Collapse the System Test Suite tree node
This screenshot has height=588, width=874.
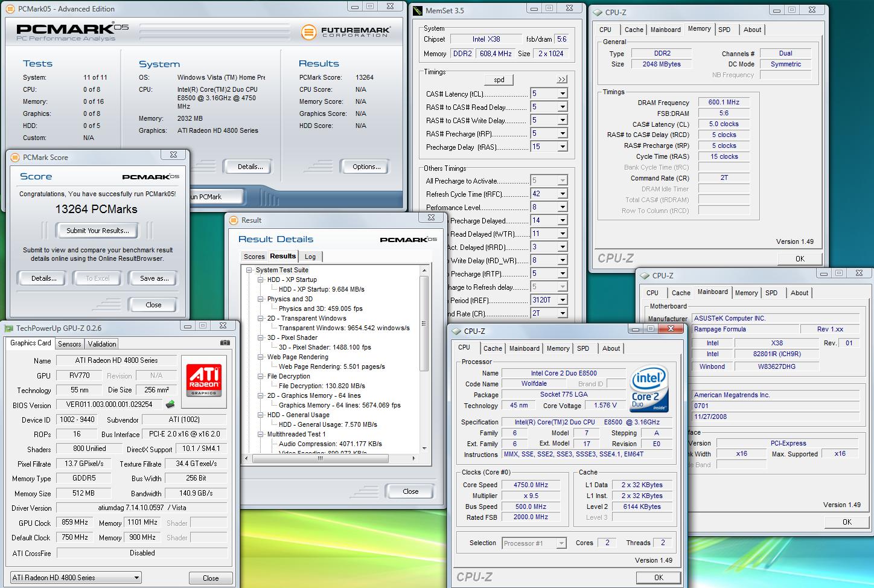click(249, 270)
